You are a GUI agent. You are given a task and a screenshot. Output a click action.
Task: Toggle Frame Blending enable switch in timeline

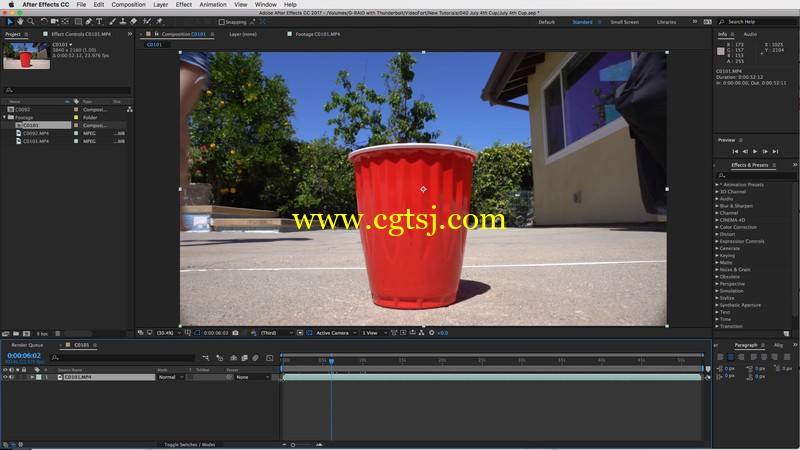click(x=244, y=358)
